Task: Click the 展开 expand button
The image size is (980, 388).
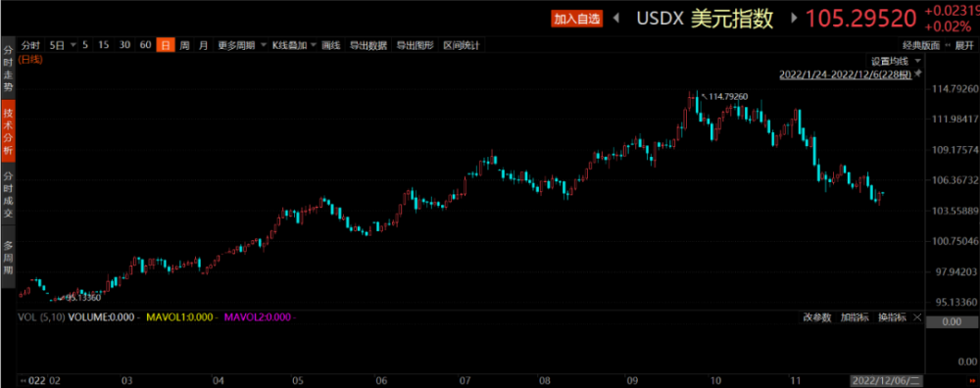Action: pos(963,46)
